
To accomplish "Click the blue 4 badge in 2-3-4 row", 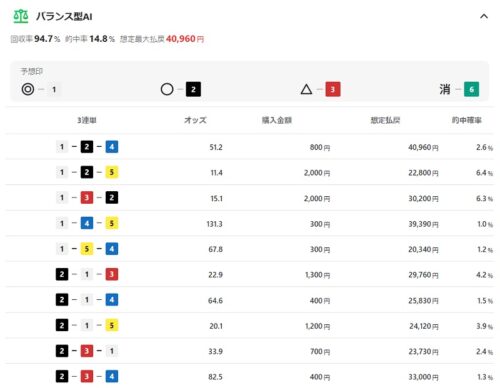I will 112,377.
